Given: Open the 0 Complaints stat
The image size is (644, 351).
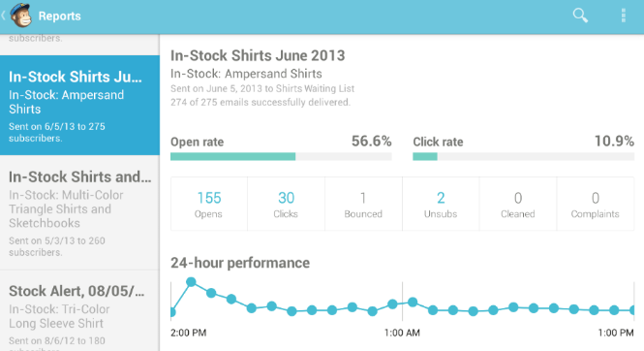Looking at the screenshot, I should 596,204.
